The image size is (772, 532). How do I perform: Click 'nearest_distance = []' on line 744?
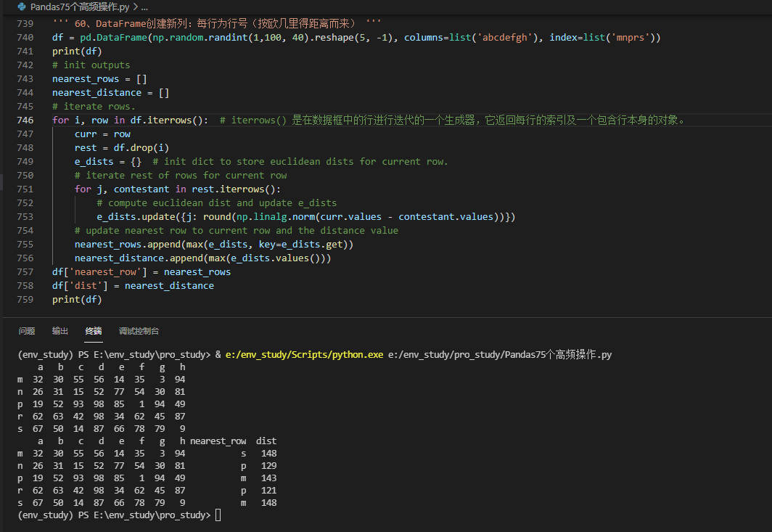(x=111, y=93)
